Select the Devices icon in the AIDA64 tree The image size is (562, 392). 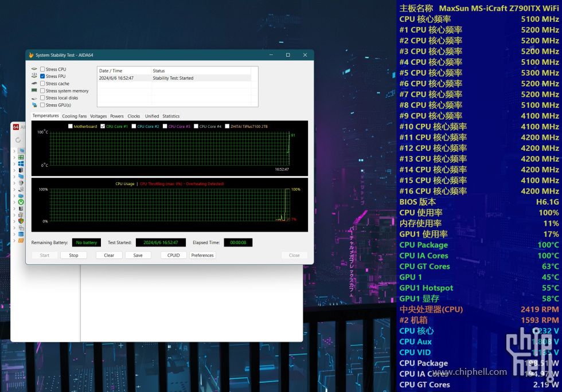tap(21, 209)
